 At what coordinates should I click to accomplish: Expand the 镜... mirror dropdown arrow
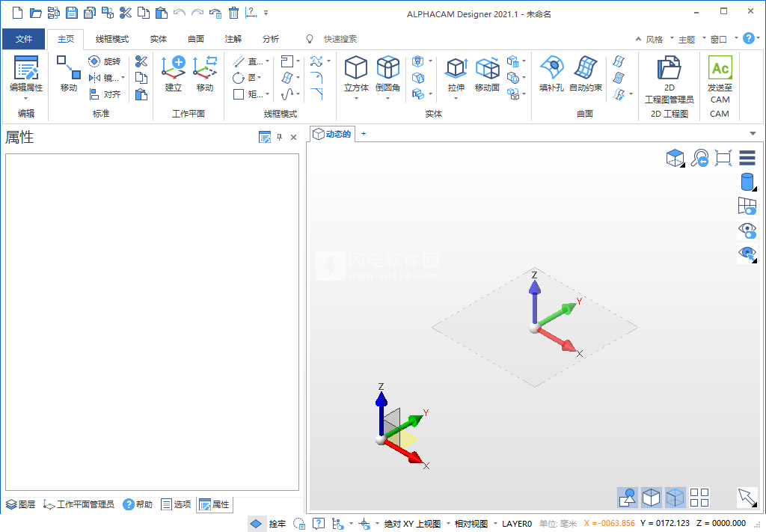123,77
